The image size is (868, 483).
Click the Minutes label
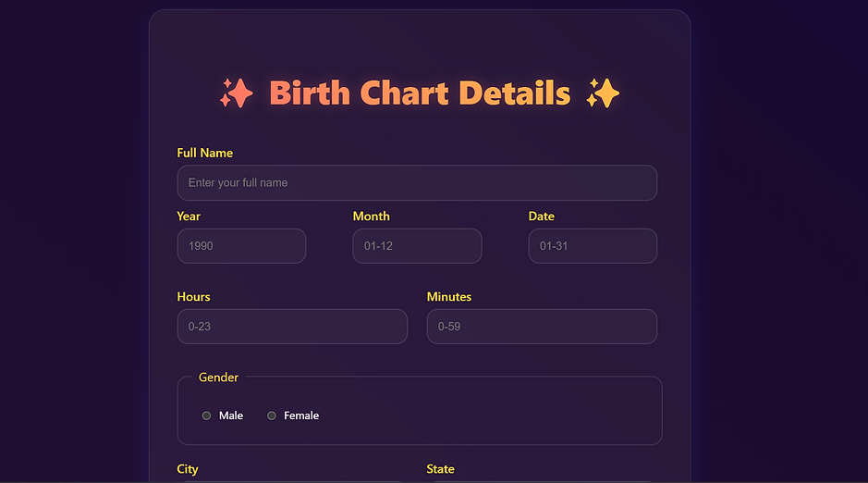(449, 296)
